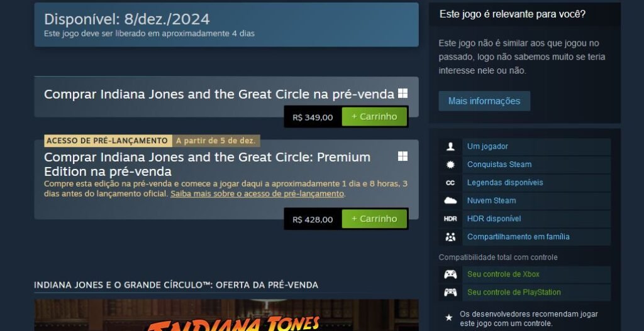Open the Um jogador category link
This screenshot has width=644, height=331.
(x=487, y=146)
